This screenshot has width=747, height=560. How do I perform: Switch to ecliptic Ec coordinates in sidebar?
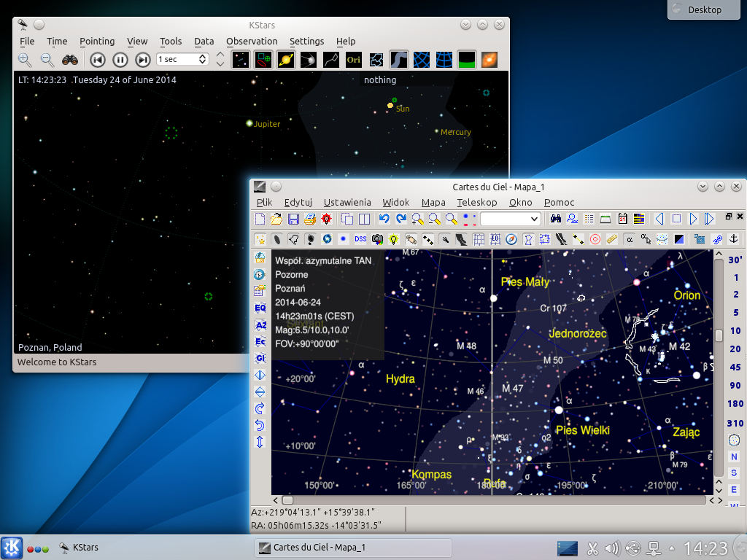point(260,342)
